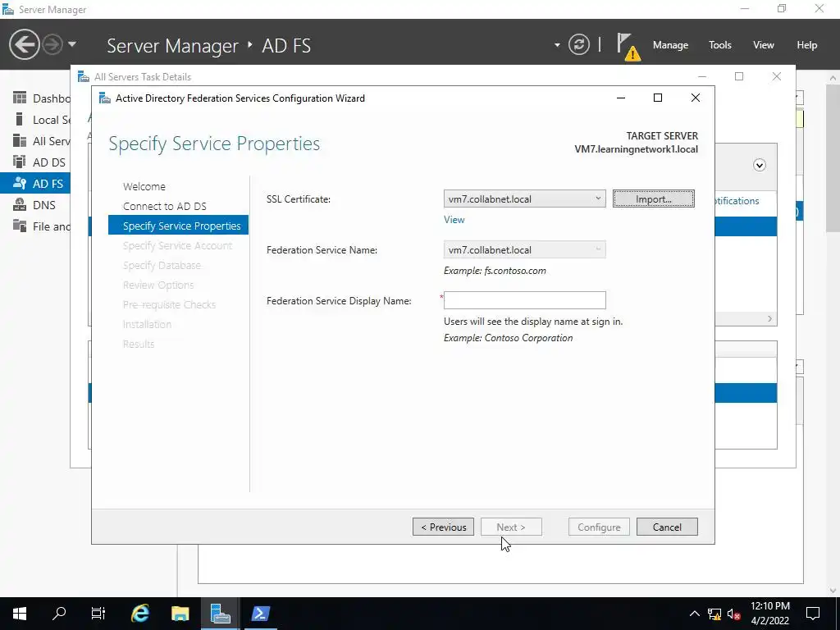Switch to Server Manager taskbar icon
Image resolution: width=840 pixels, height=630 pixels.
click(x=220, y=614)
